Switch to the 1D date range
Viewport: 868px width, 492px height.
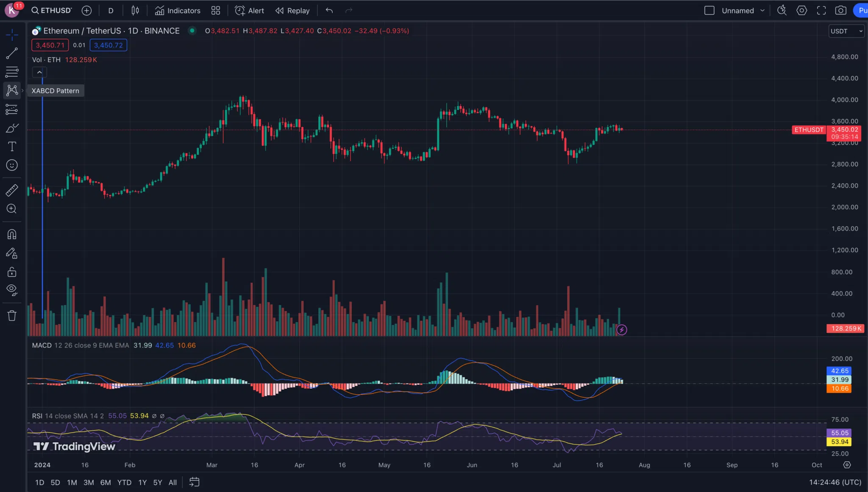39,482
